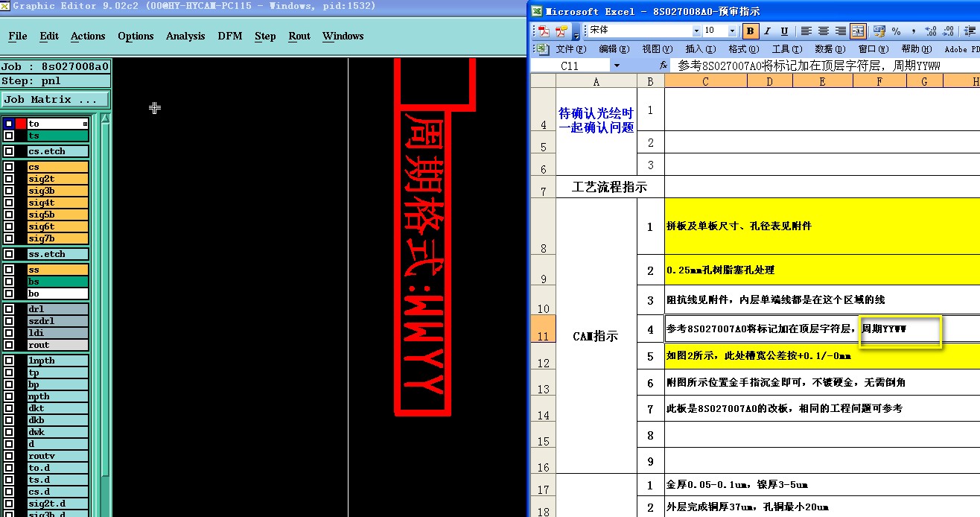The width and height of the screenshot is (980, 517).
Task: Toggle checkbox for layer cs
Action: coord(9,167)
